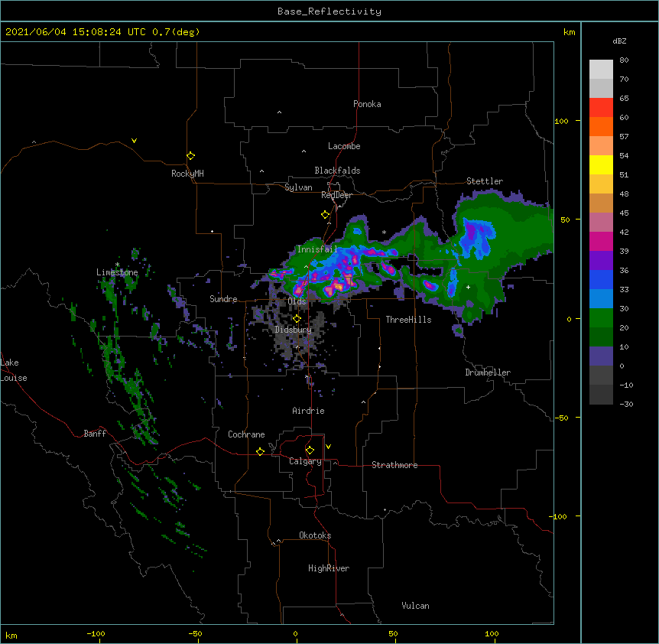The height and width of the screenshot is (644, 659).
Task: Select the Airdrie city label
Action: tap(309, 411)
